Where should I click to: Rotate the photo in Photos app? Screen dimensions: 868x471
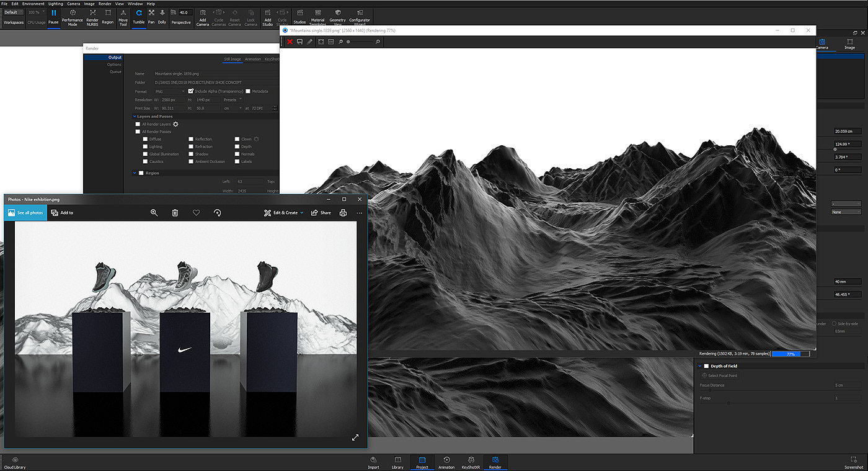click(217, 213)
